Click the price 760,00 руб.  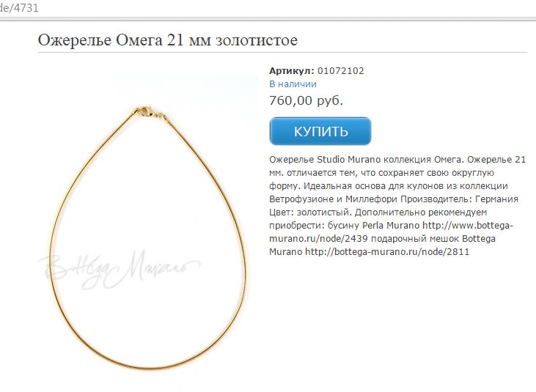306,100
